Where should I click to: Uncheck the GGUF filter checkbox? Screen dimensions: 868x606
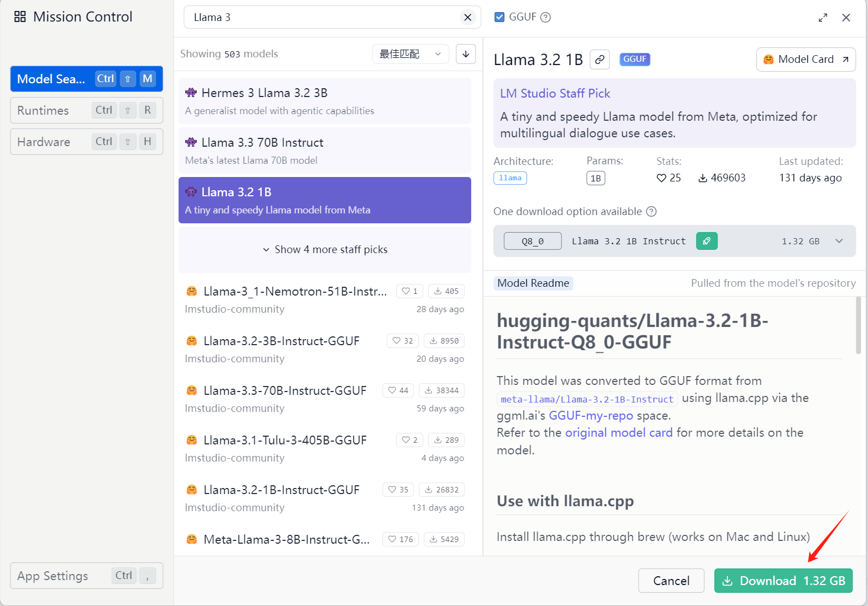[499, 17]
